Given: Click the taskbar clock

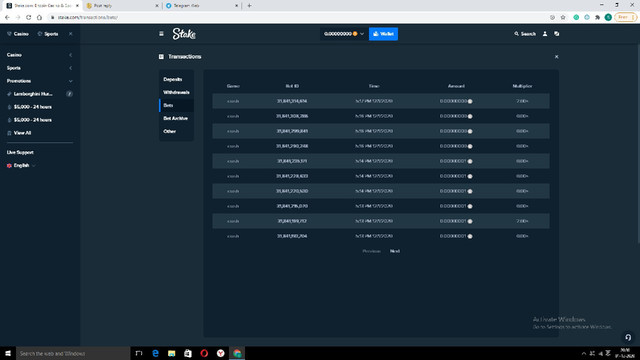Looking at the screenshot, I should pyautogui.click(x=625, y=353).
